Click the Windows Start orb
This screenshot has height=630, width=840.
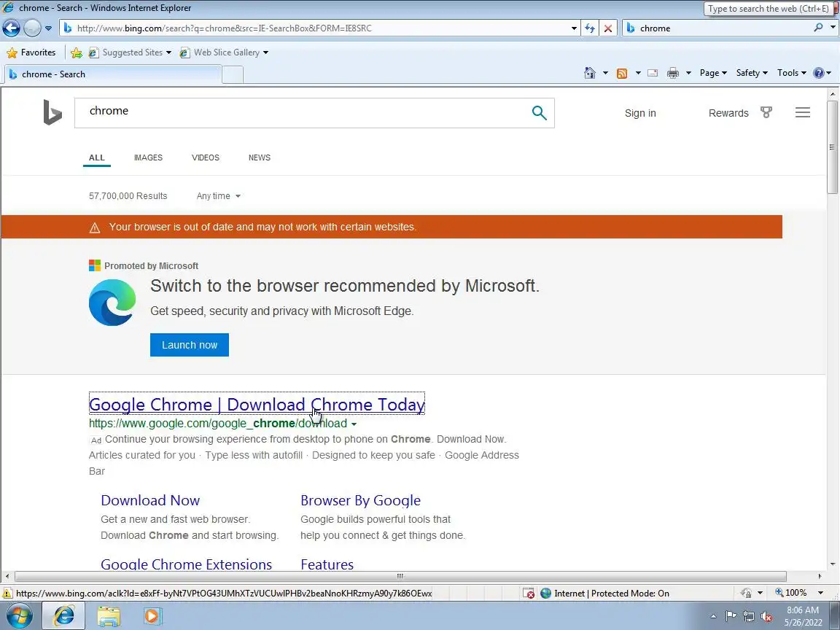click(19, 616)
